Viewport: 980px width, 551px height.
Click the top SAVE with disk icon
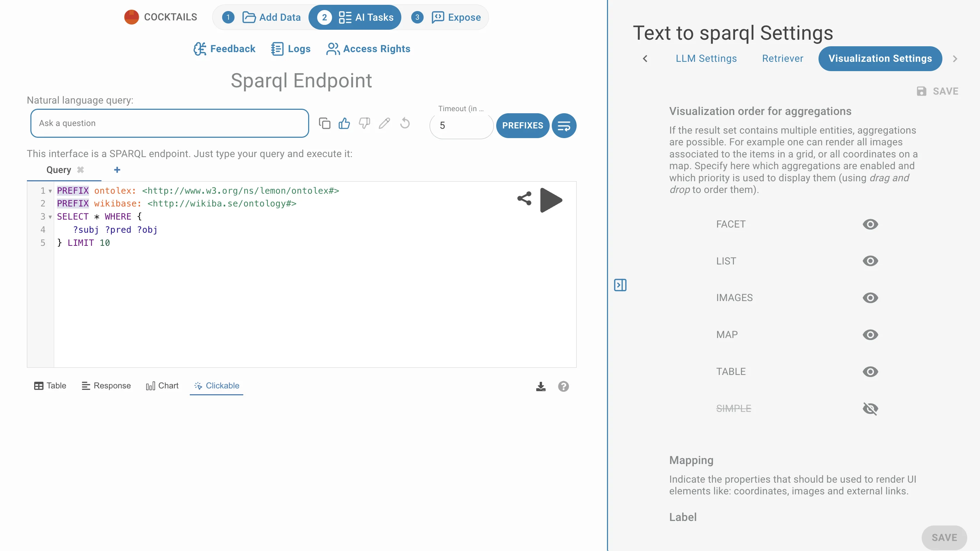pos(937,91)
